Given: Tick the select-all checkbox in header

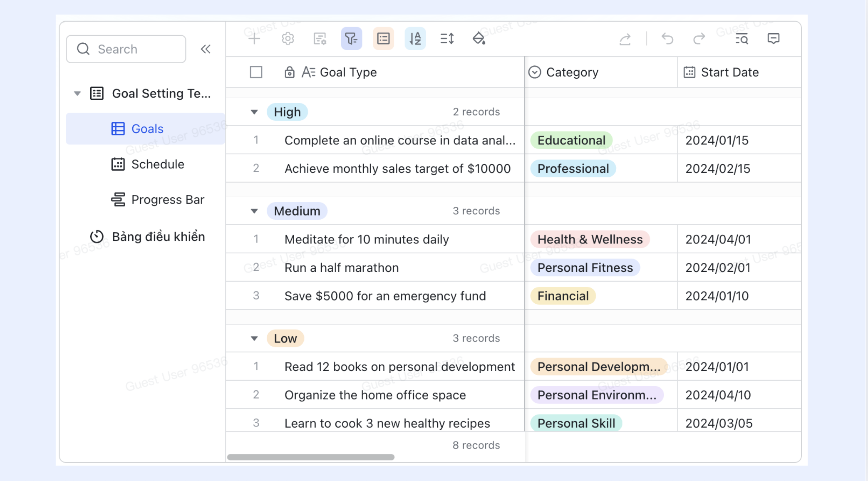Looking at the screenshot, I should click(256, 72).
